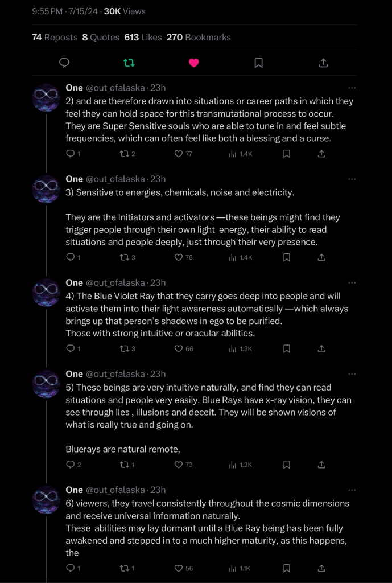Undo the green repost on main post
392x583 pixels.
pos(129,63)
